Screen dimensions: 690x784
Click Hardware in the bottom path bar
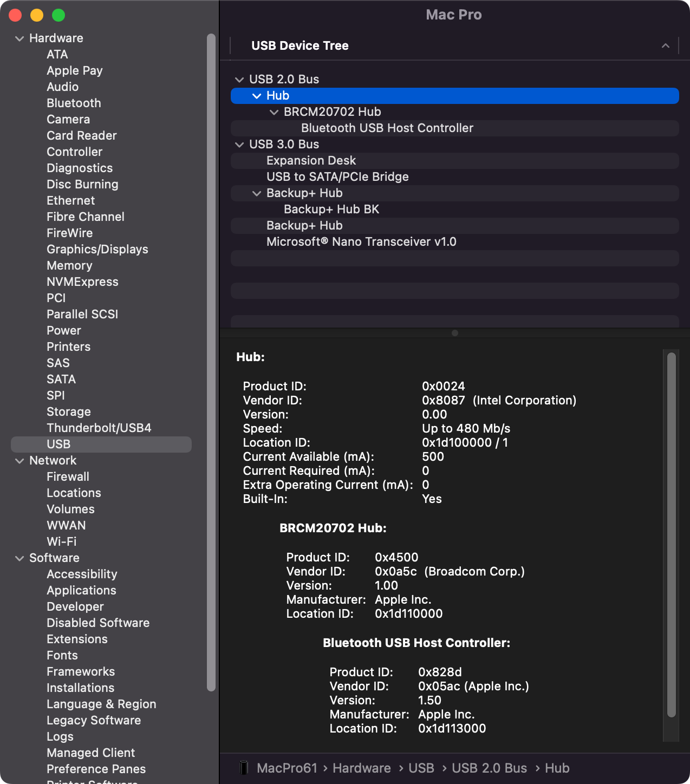pos(361,768)
